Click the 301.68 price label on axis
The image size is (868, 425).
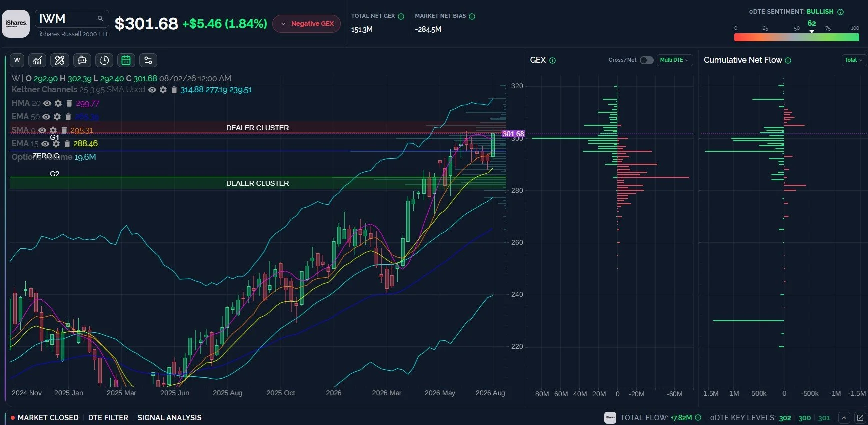(x=513, y=134)
